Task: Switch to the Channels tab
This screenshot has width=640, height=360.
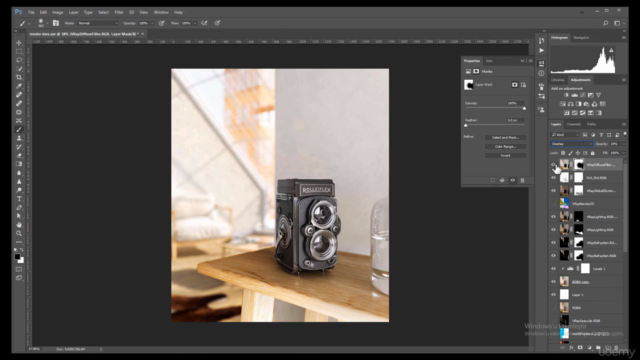Action: pyautogui.click(x=573, y=124)
